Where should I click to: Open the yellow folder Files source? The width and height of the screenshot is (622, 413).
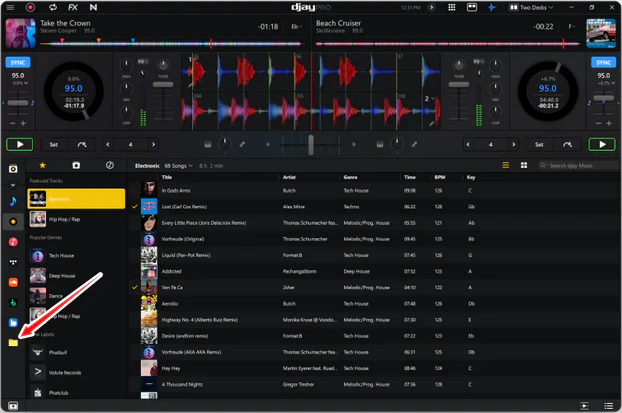coord(13,342)
